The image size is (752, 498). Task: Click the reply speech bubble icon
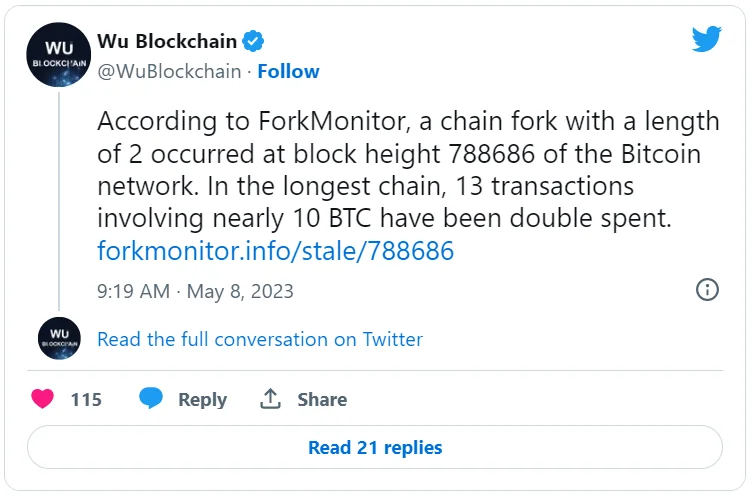151,399
